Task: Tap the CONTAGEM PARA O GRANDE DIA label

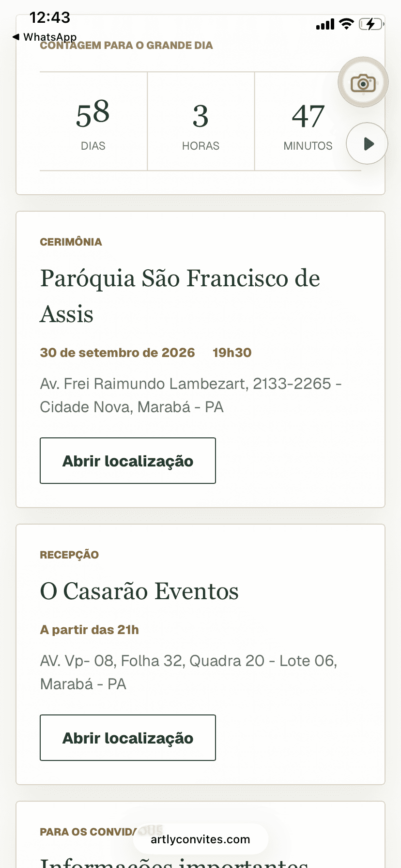Action: pyautogui.click(x=126, y=46)
